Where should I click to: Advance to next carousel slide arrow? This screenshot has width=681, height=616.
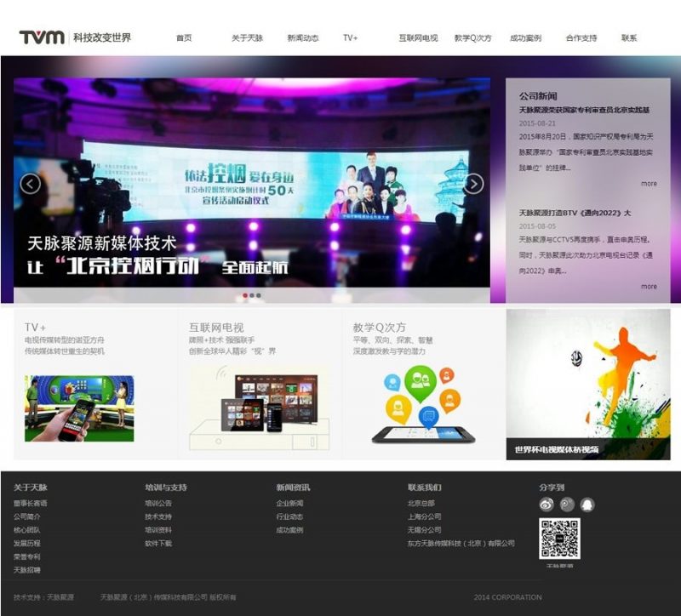click(473, 184)
